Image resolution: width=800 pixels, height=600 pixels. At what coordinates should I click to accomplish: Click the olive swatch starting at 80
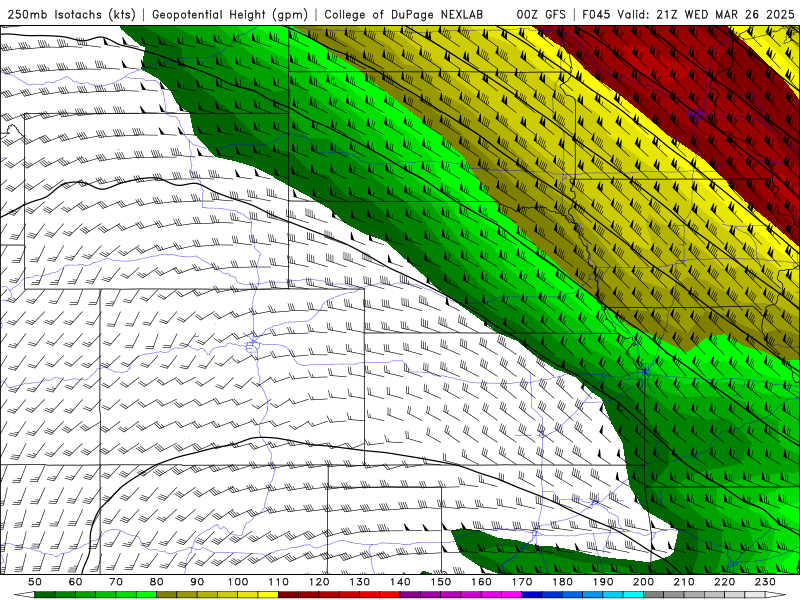pyautogui.click(x=166, y=595)
